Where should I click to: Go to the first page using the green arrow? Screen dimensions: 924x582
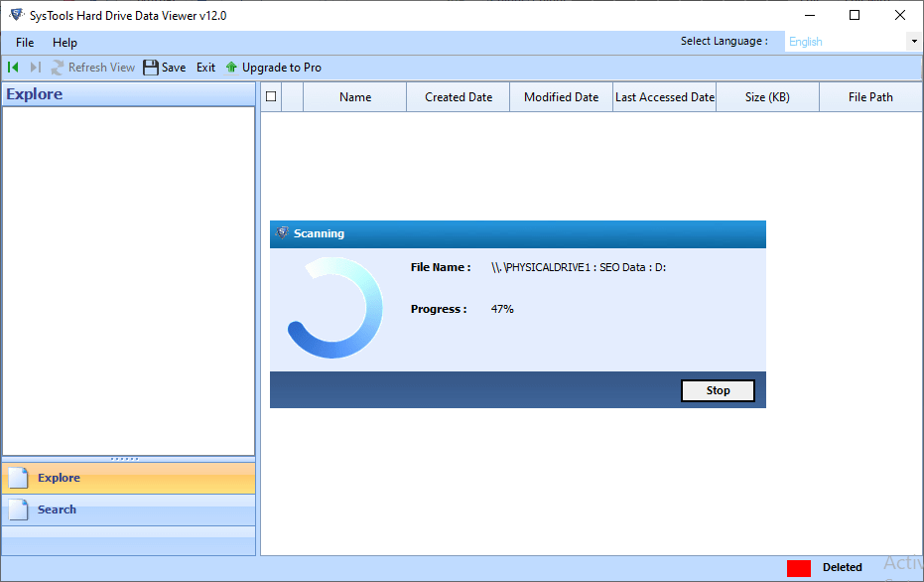click(13, 68)
